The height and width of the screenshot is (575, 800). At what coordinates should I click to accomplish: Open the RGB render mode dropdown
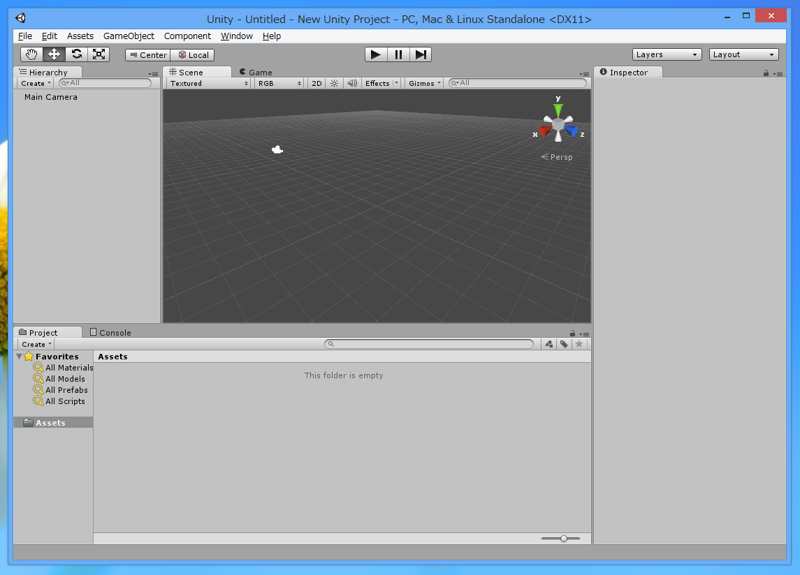click(279, 83)
